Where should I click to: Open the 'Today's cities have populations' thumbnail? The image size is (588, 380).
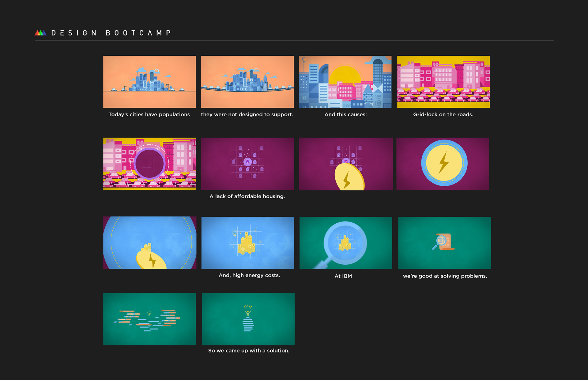149,82
